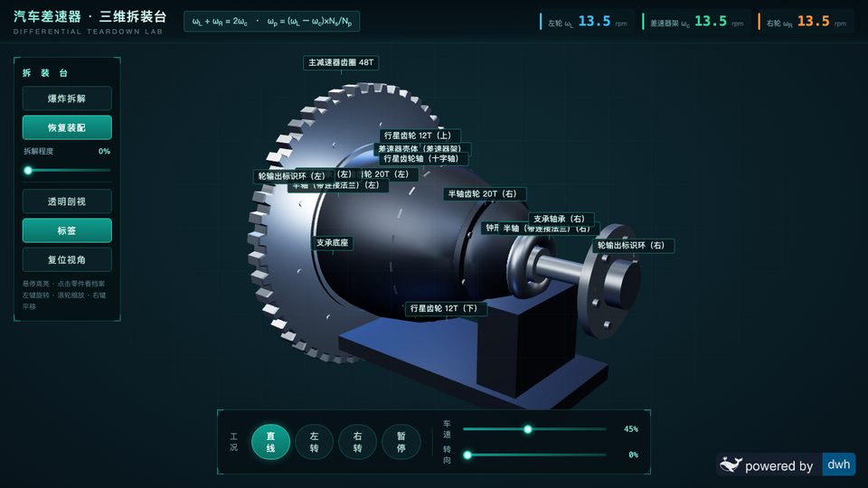Image resolution: width=868 pixels, height=488 pixels.
Task: Click the left wheel ωL rpm readout
Action: [586, 22]
